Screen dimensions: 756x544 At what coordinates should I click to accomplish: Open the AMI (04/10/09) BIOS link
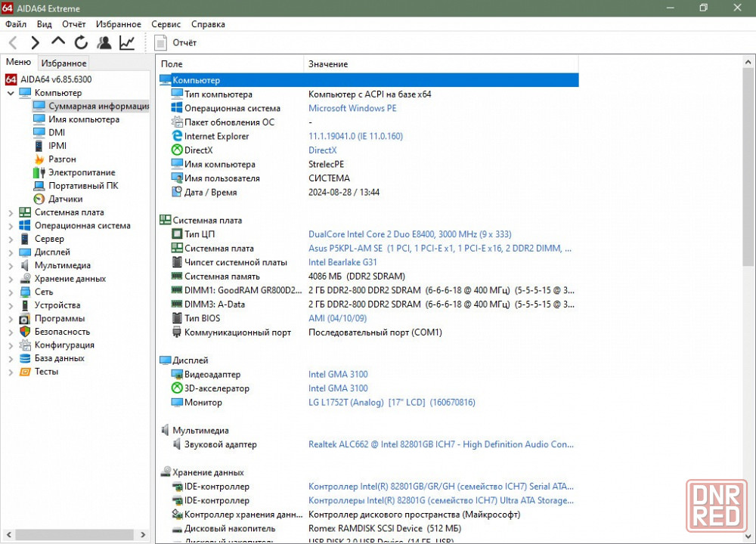tap(337, 319)
